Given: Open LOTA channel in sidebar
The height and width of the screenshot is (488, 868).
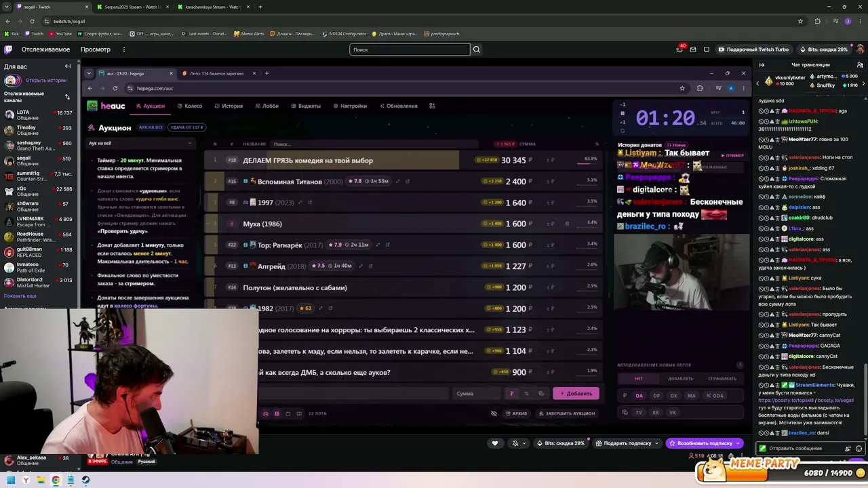Looking at the screenshot, I should pos(37,115).
